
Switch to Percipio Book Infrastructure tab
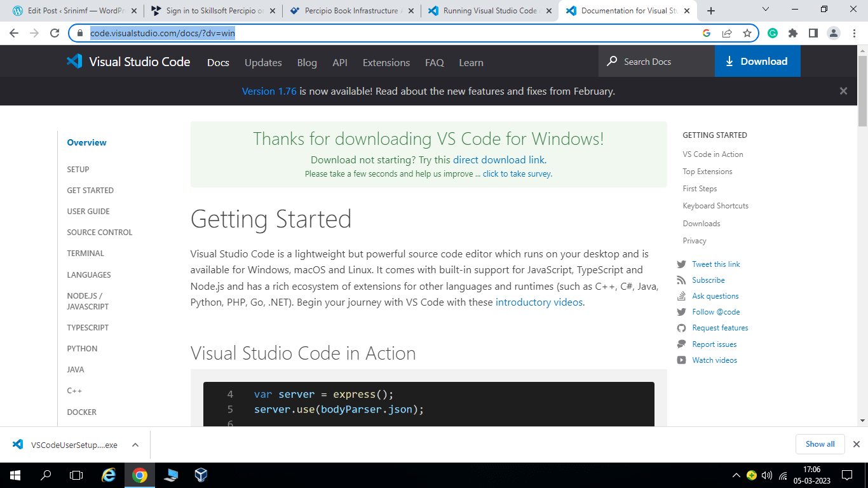point(351,11)
